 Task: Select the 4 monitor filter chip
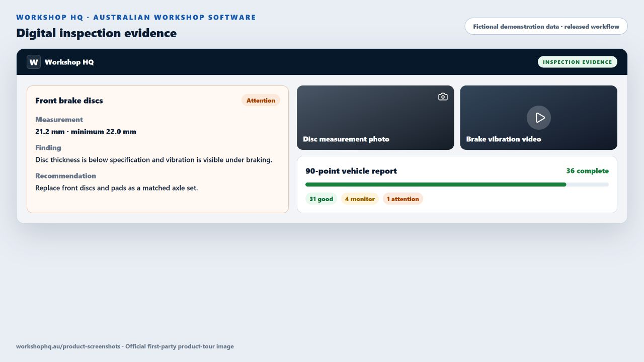point(360,199)
